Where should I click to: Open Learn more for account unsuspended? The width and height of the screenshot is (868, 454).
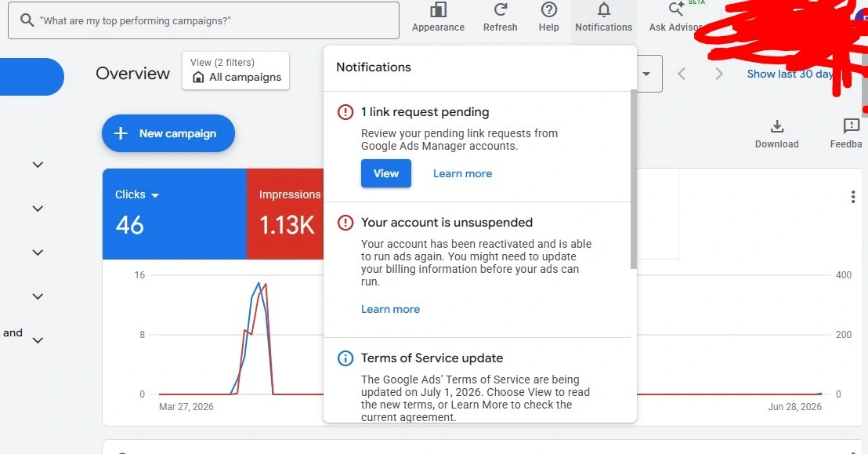click(390, 309)
